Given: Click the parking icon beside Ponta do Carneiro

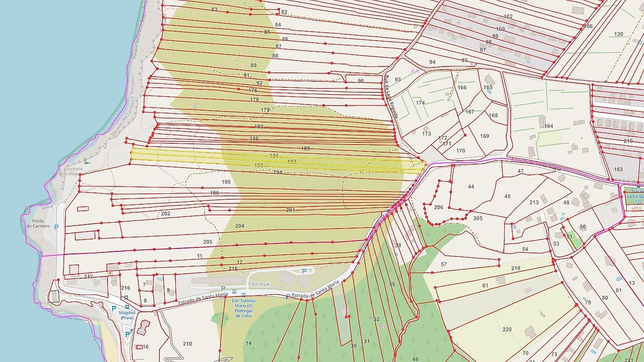Looking at the screenshot, I should [x=56, y=227].
